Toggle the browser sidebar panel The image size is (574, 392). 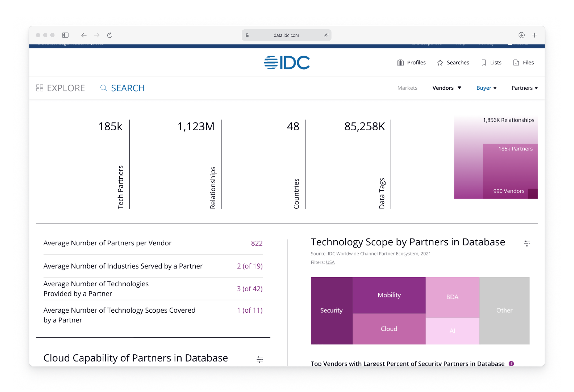[65, 35]
